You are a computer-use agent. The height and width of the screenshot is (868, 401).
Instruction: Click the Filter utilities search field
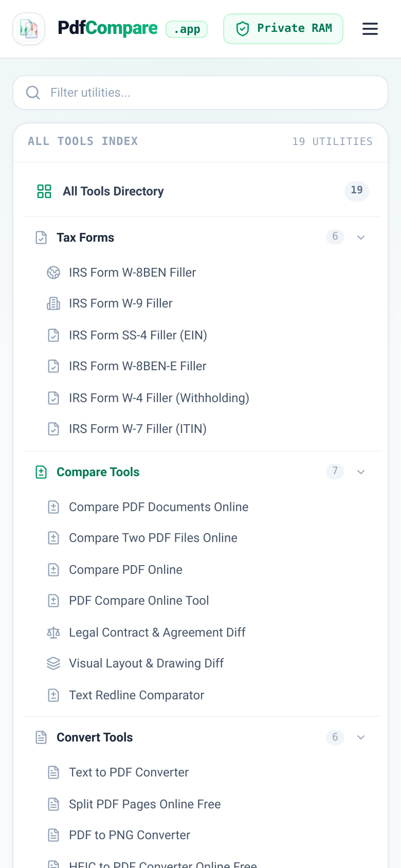coord(200,93)
